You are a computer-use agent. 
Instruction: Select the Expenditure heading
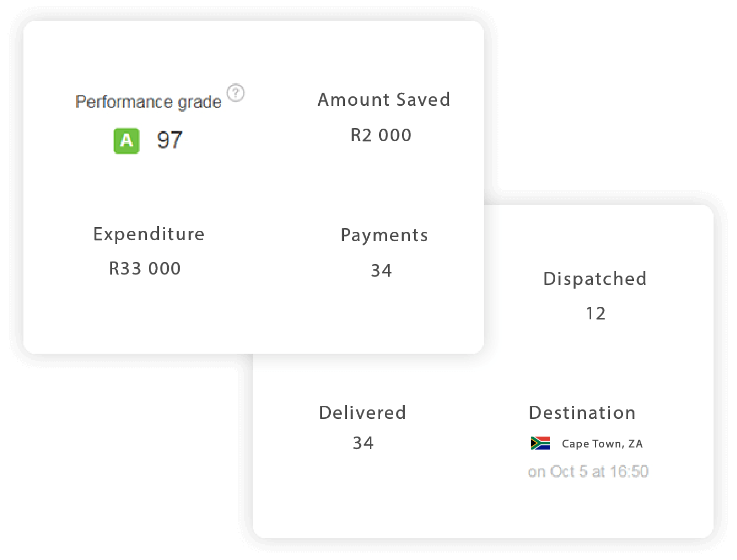coord(149,234)
